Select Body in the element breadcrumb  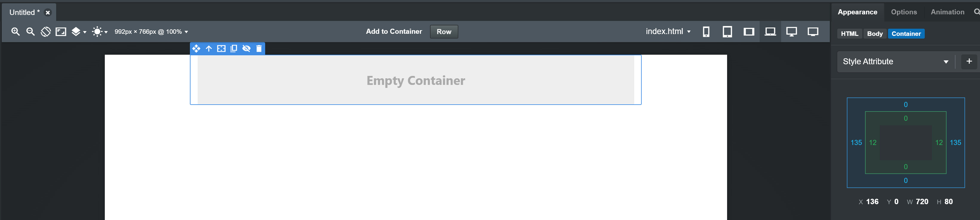[x=875, y=34]
